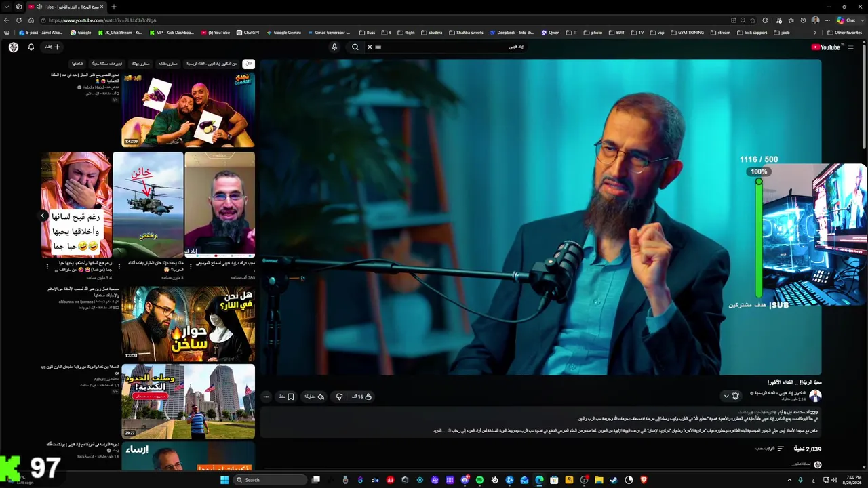Open the browser home page
Image resolution: width=868 pixels, height=488 pixels.
(x=31, y=20)
